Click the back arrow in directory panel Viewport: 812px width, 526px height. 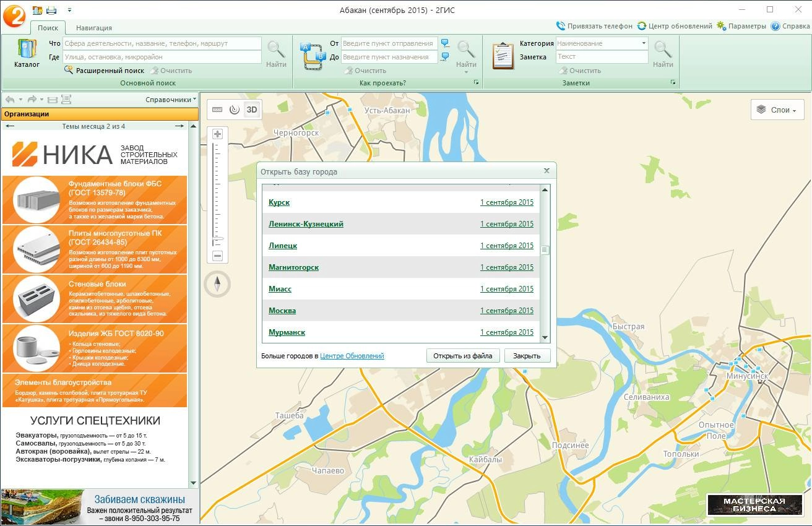[10, 100]
